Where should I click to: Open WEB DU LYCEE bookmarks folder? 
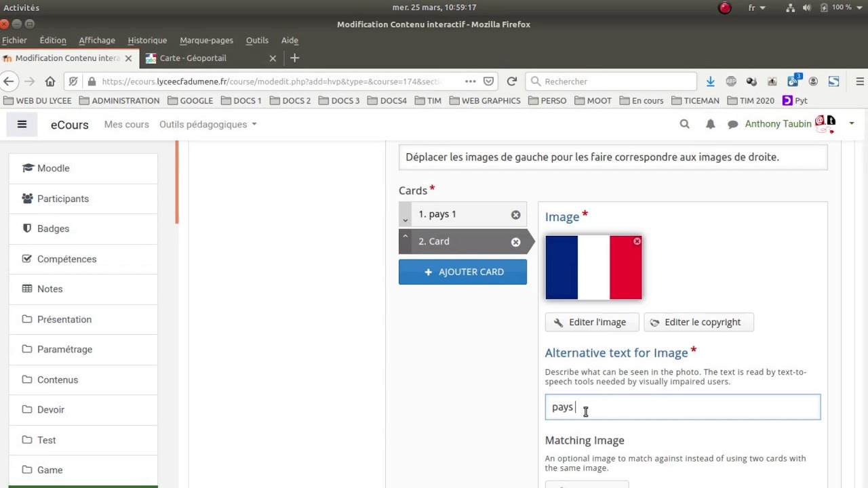[x=37, y=100]
